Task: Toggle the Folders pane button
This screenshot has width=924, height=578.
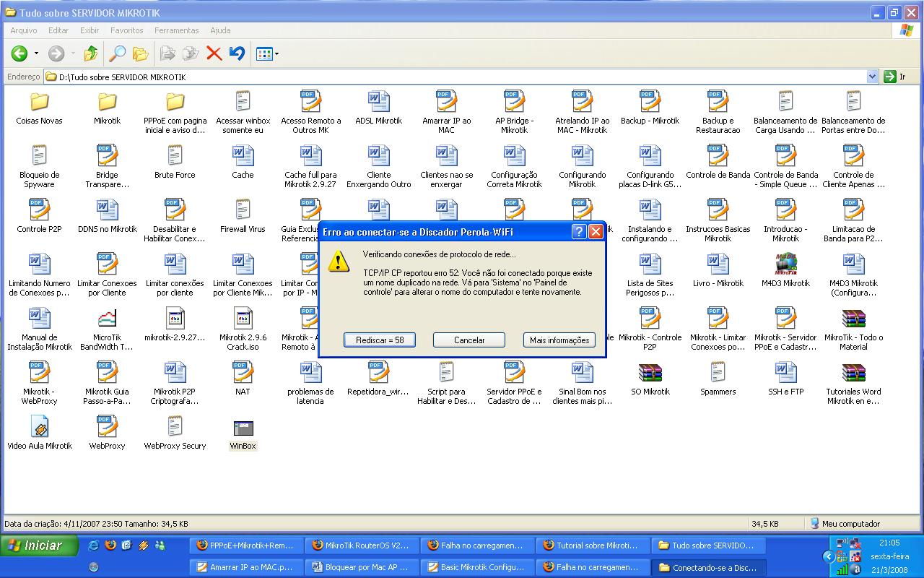Action: coord(140,53)
